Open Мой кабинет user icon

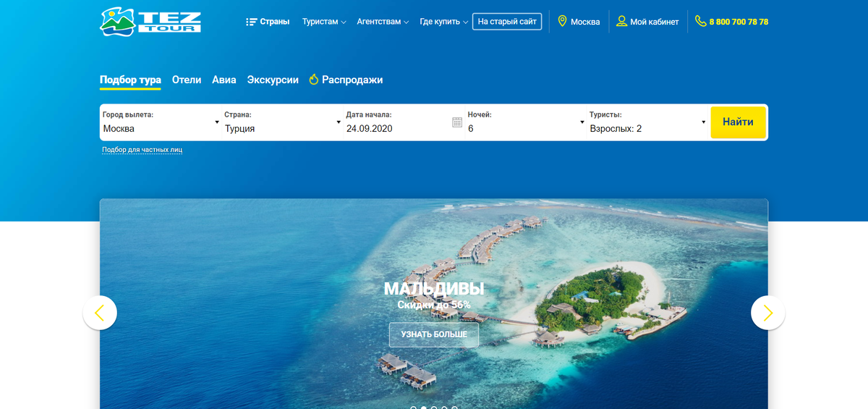click(621, 21)
